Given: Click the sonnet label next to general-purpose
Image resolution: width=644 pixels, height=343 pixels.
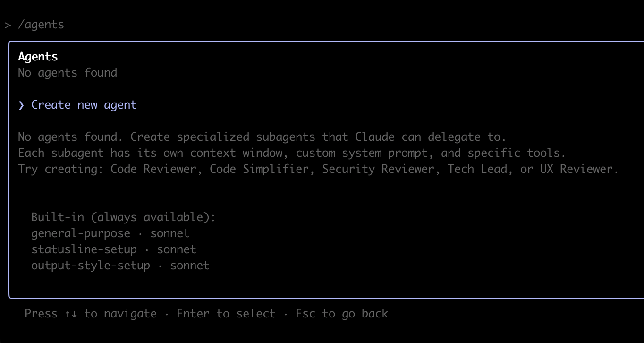Looking at the screenshot, I should click(x=170, y=233).
